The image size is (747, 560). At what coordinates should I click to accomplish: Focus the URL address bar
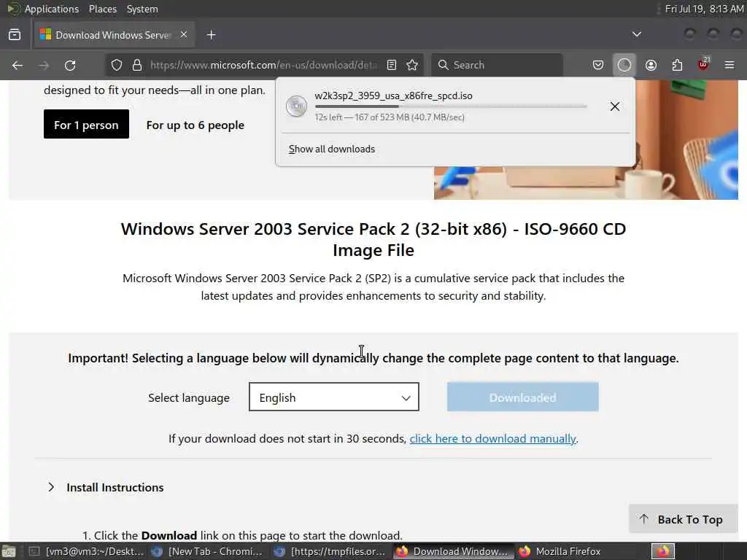[x=263, y=65]
